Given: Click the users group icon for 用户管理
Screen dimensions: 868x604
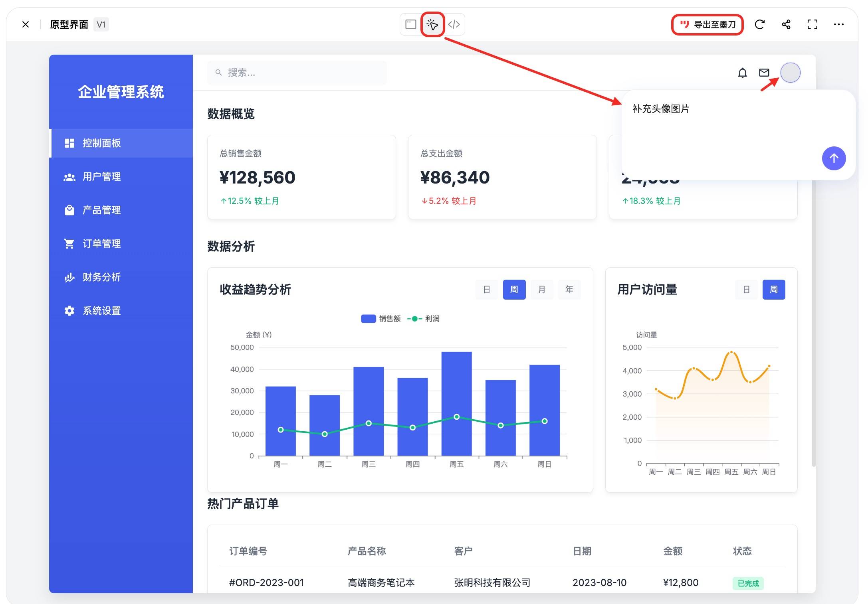Looking at the screenshot, I should 69,177.
